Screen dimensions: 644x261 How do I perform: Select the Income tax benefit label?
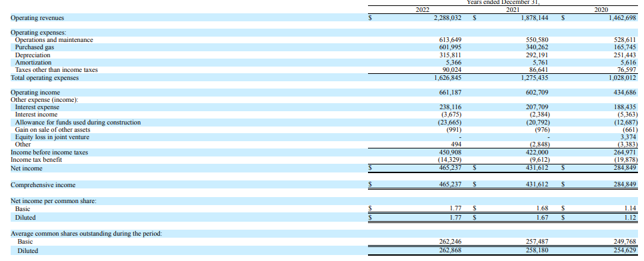pos(36,160)
